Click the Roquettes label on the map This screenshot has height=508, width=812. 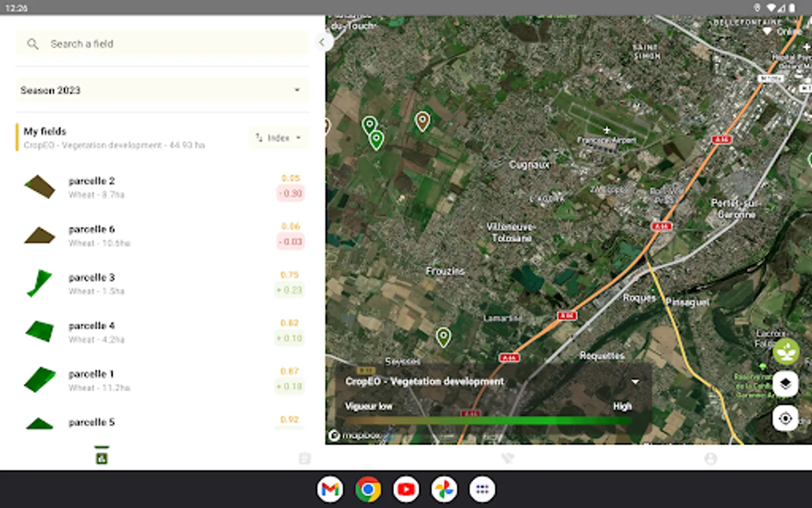pyautogui.click(x=602, y=356)
